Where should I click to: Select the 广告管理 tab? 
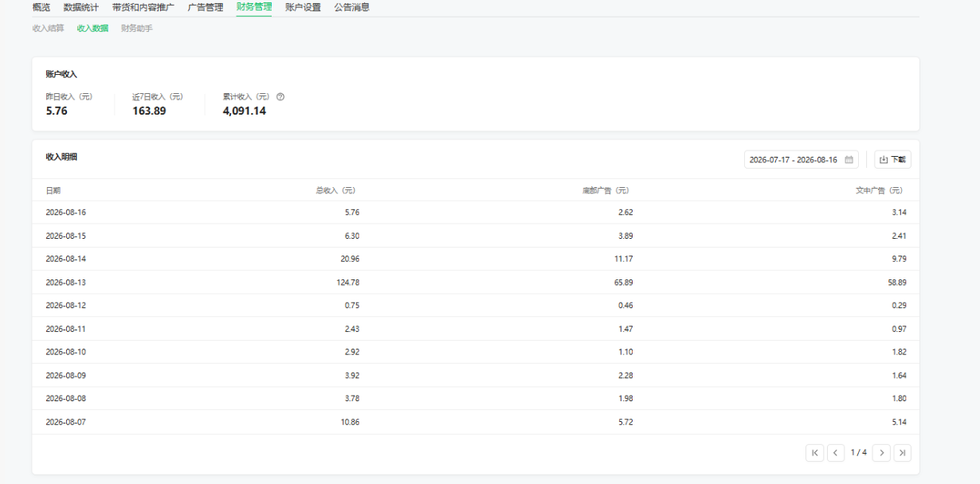tap(206, 7)
